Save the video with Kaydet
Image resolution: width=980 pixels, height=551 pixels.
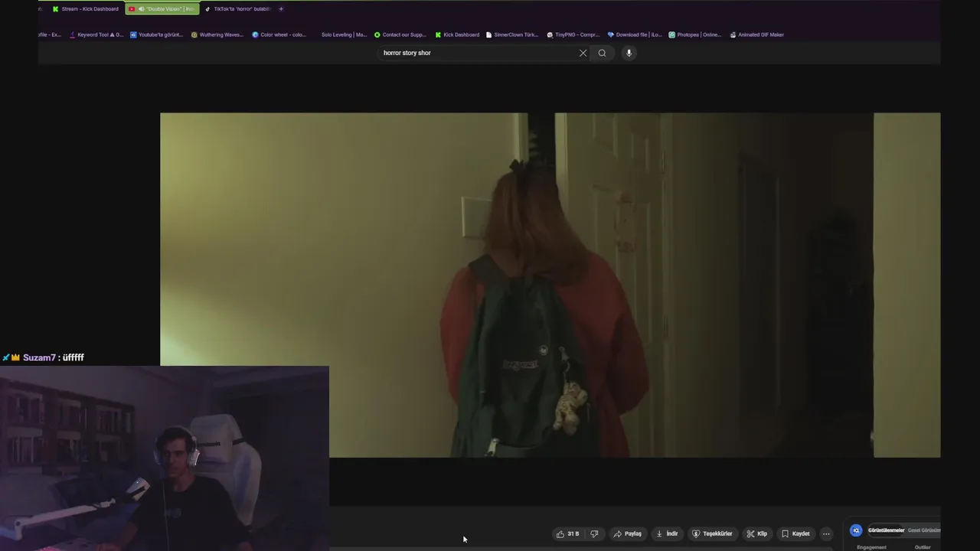tap(795, 533)
